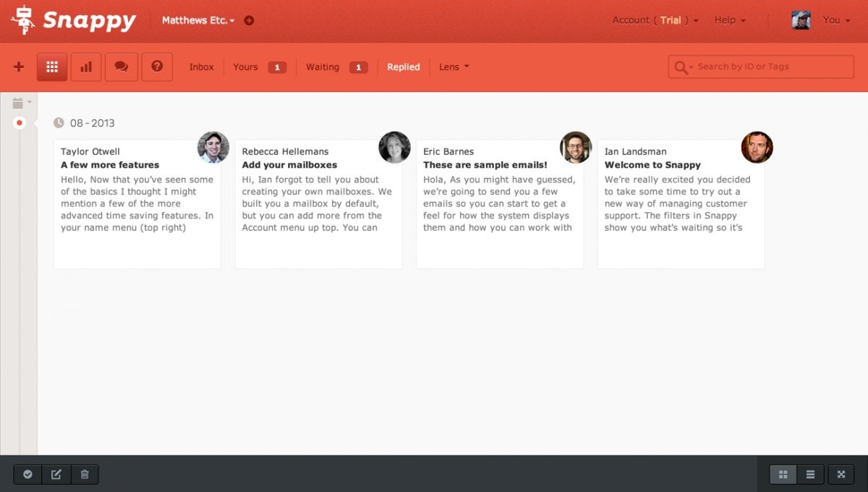Click the Search by ID or Tags field

[761, 67]
